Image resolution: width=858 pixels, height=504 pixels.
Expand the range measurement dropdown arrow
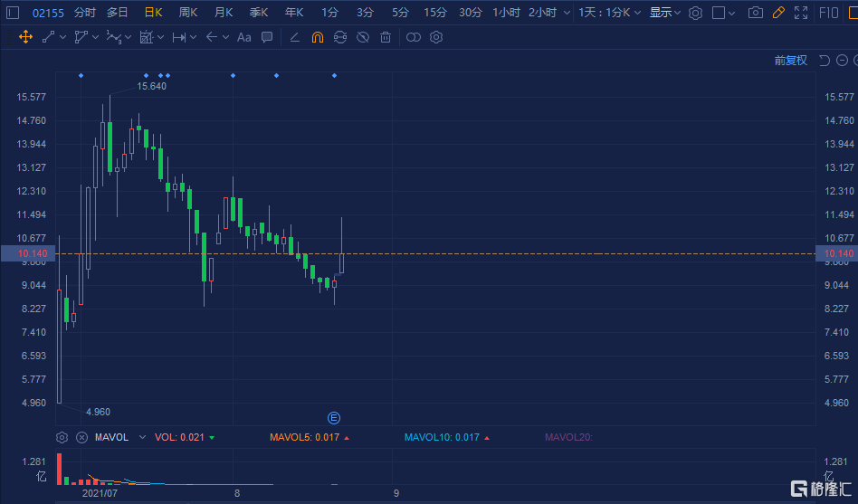(193, 37)
